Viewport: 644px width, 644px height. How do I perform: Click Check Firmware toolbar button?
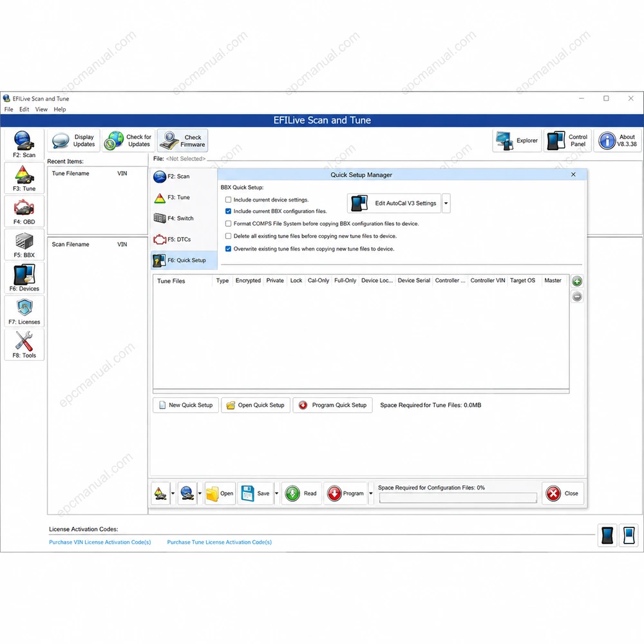pos(182,140)
